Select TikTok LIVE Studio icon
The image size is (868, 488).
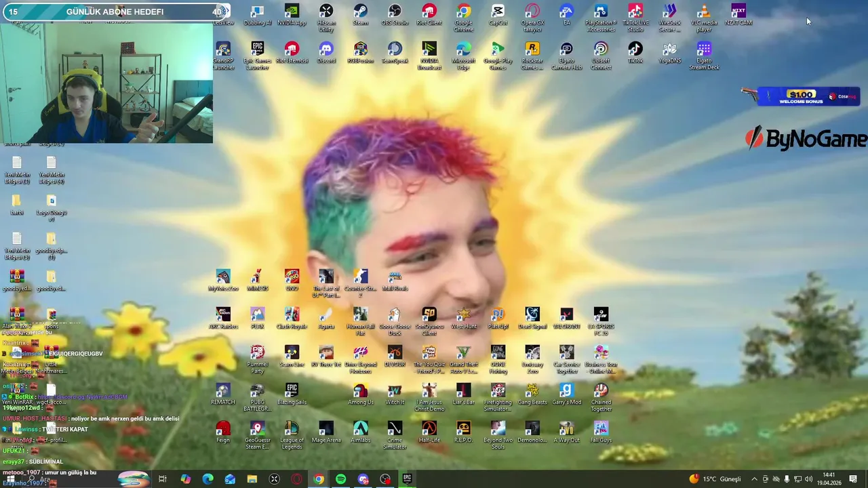(635, 18)
